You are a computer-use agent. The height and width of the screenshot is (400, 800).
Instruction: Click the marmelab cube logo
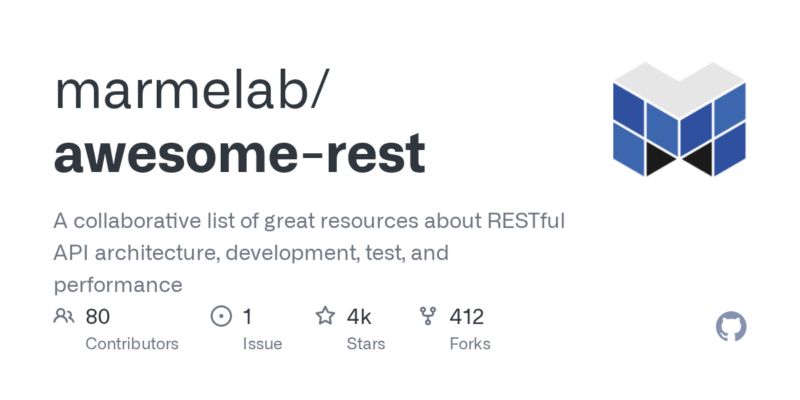click(x=680, y=119)
